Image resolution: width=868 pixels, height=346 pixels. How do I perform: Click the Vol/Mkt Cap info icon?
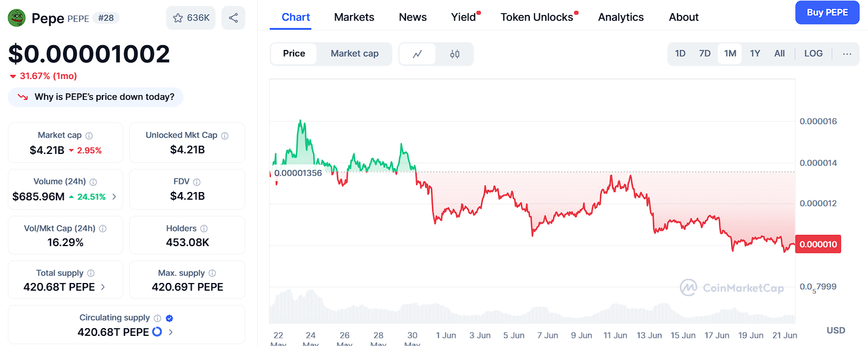click(x=102, y=228)
